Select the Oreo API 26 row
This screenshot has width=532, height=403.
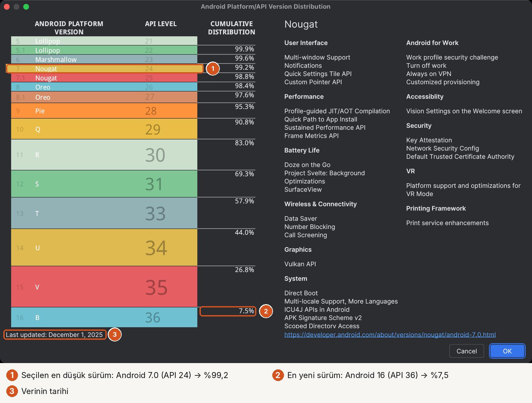pos(104,87)
